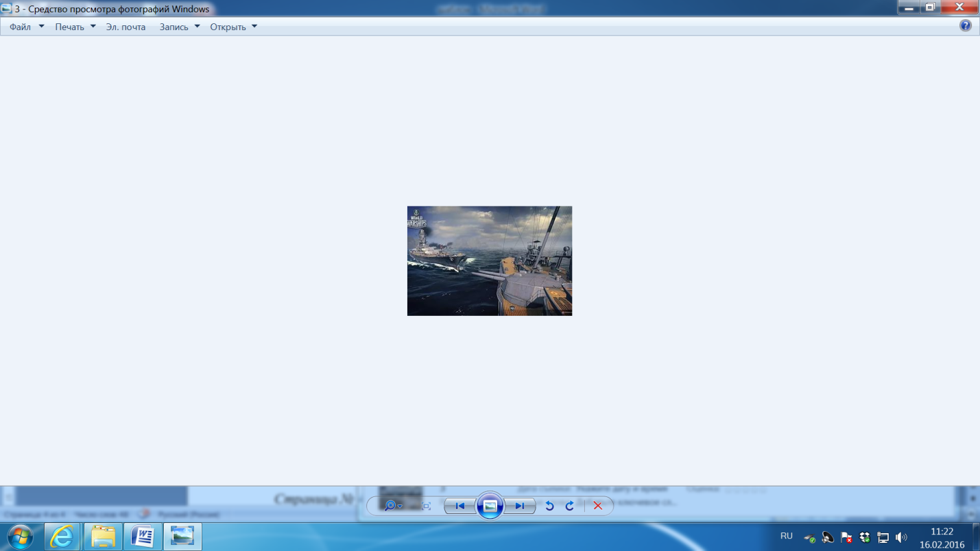Start the slide show
The width and height of the screenshot is (980, 551).
click(x=490, y=506)
